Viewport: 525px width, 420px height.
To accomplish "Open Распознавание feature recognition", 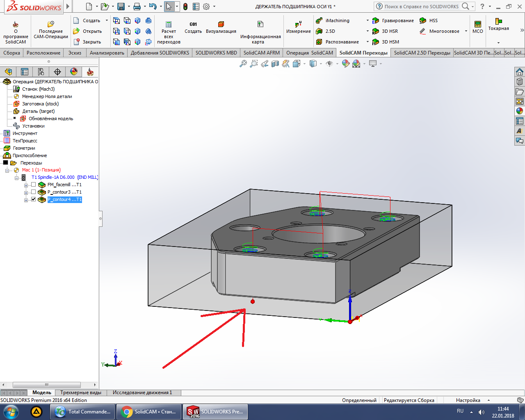I will pos(337,42).
